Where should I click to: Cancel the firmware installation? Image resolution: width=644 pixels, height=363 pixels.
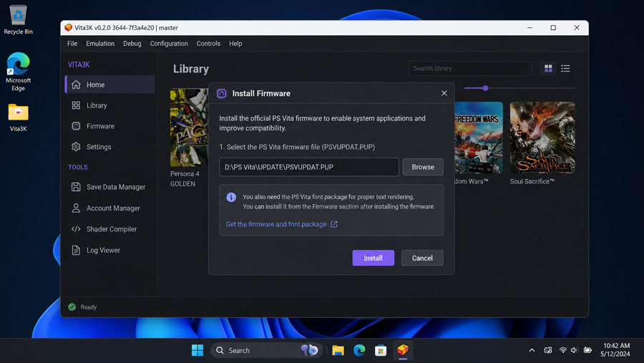[422, 258]
